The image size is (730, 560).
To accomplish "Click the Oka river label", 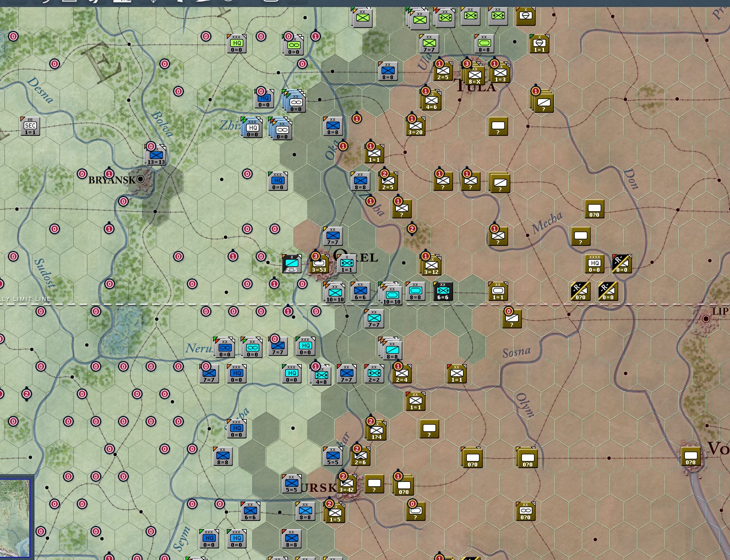I will point(331,150).
